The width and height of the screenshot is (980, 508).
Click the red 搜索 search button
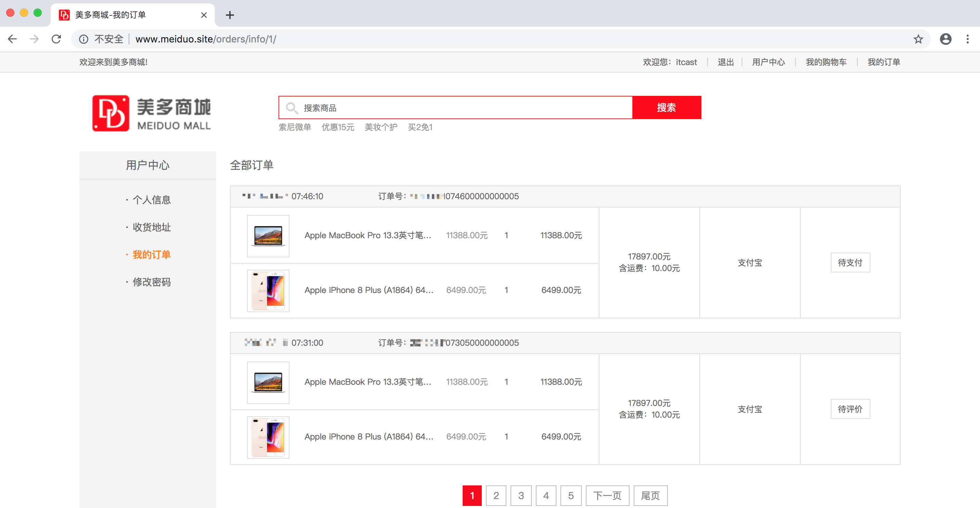[666, 108]
